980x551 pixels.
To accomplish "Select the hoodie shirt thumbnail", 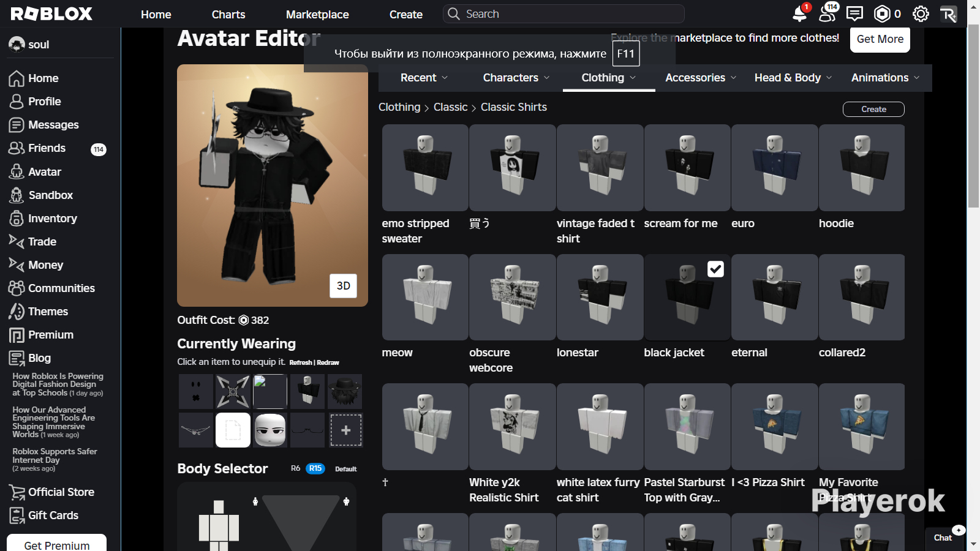I will point(862,168).
